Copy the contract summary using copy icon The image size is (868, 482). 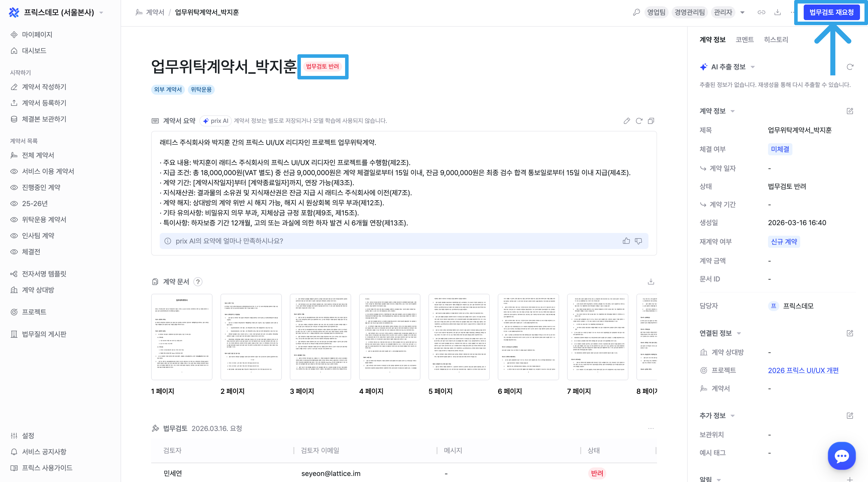tap(651, 121)
